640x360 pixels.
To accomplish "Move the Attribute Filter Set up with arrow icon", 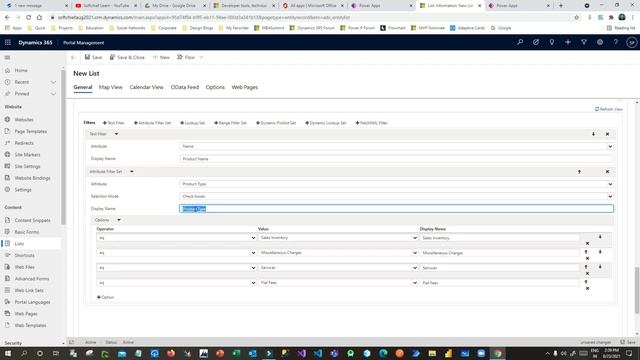I will point(579,172).
